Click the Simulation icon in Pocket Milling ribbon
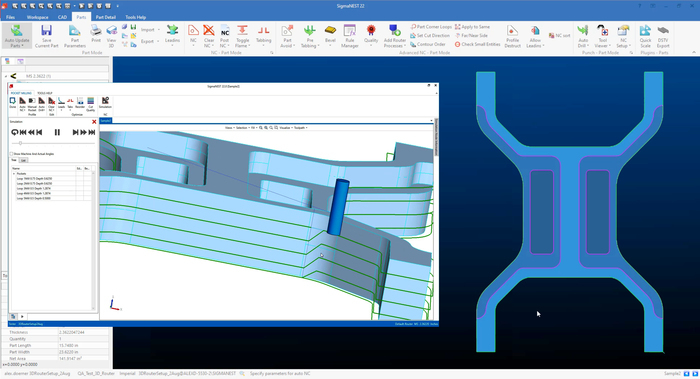This screenshot has width=700, height=379. click(105, 103)
